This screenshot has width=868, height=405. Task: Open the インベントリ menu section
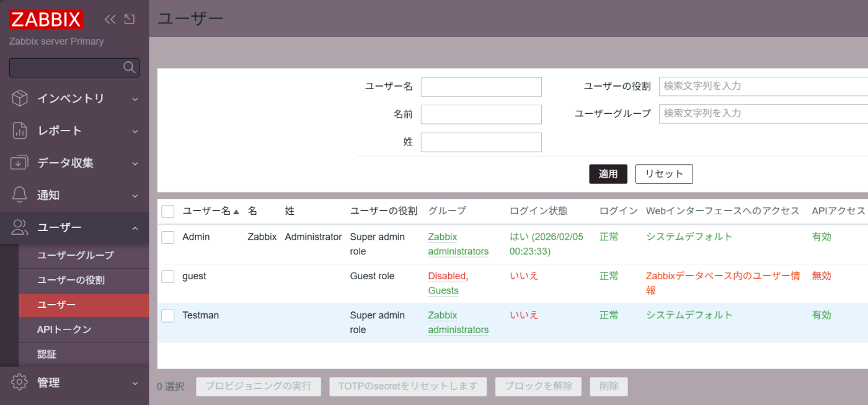tap(74, 98)
